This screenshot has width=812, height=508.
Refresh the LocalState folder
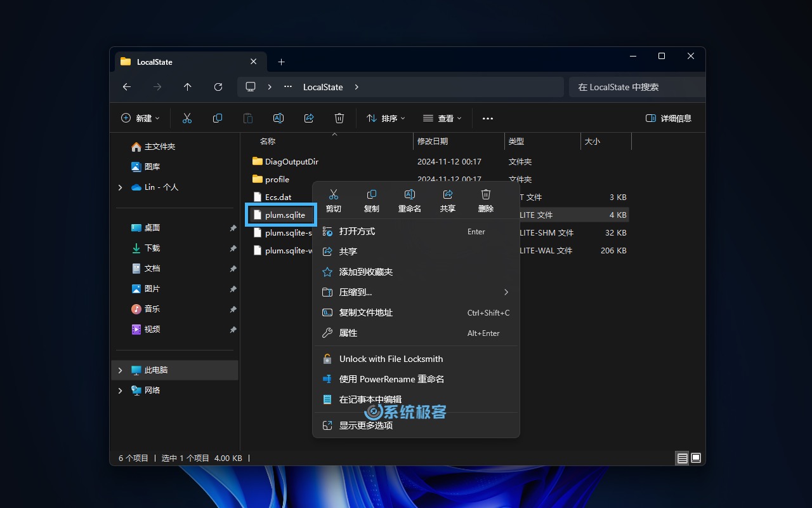click(218, 87)
